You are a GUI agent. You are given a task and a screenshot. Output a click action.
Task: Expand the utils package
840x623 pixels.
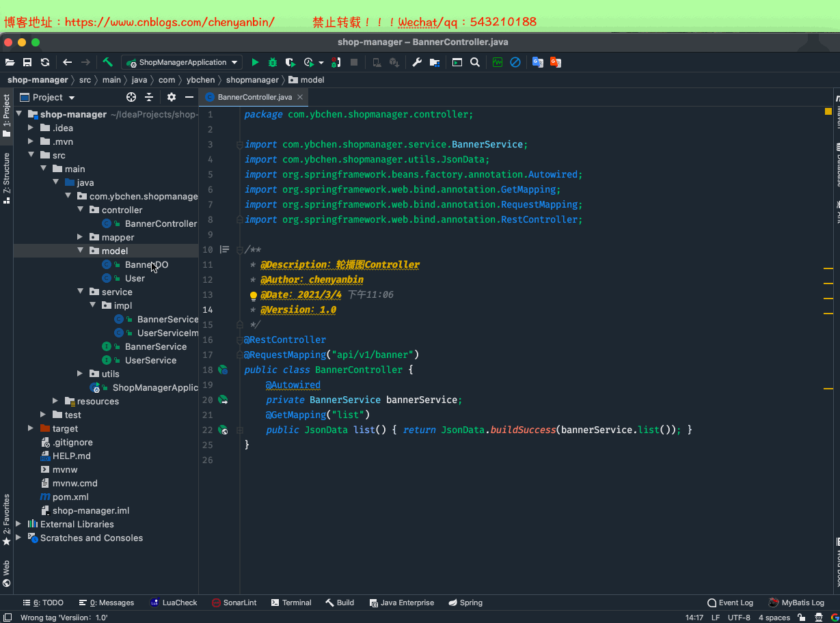point(80,374)
